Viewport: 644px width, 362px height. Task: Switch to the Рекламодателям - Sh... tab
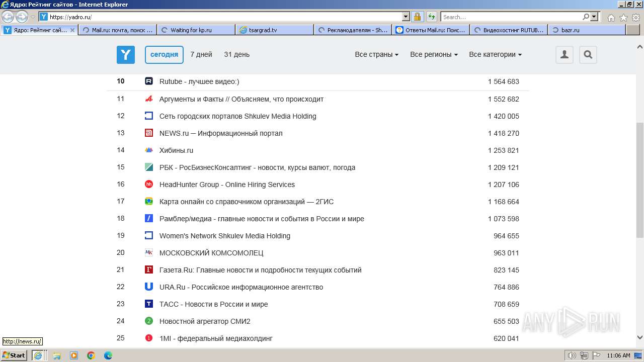[x=353, y=30]
